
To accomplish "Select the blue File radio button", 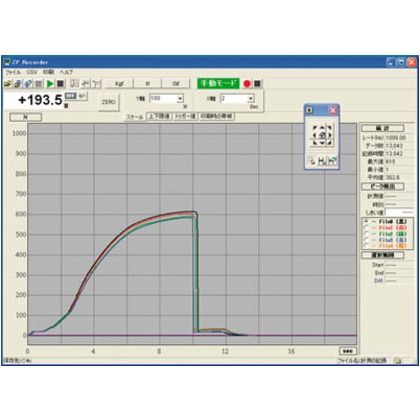I will point(366,240).
